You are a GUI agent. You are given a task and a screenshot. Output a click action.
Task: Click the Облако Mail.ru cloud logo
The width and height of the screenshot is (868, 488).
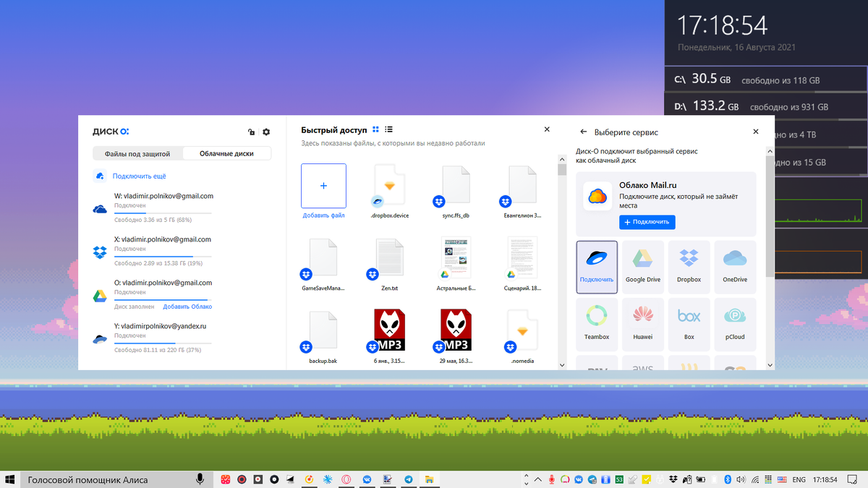pyautogui.click(x=597, y=196)
